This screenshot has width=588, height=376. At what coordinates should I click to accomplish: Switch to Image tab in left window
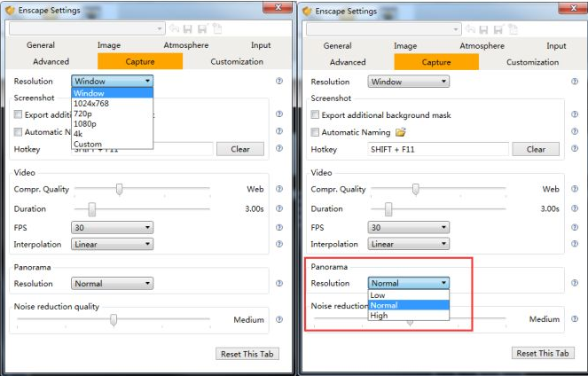pyautogui.click(x=109, y=45)
